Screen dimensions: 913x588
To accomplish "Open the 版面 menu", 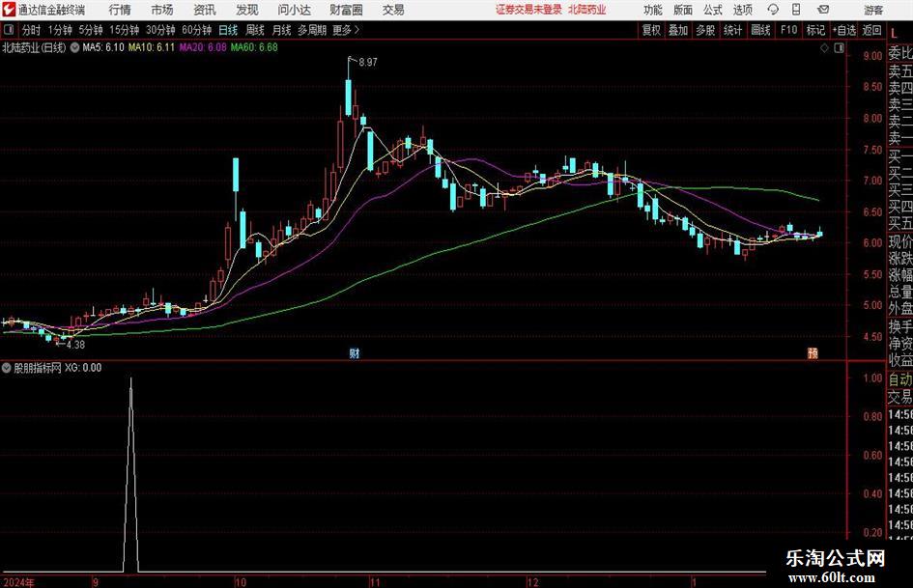I will [682, 10].
